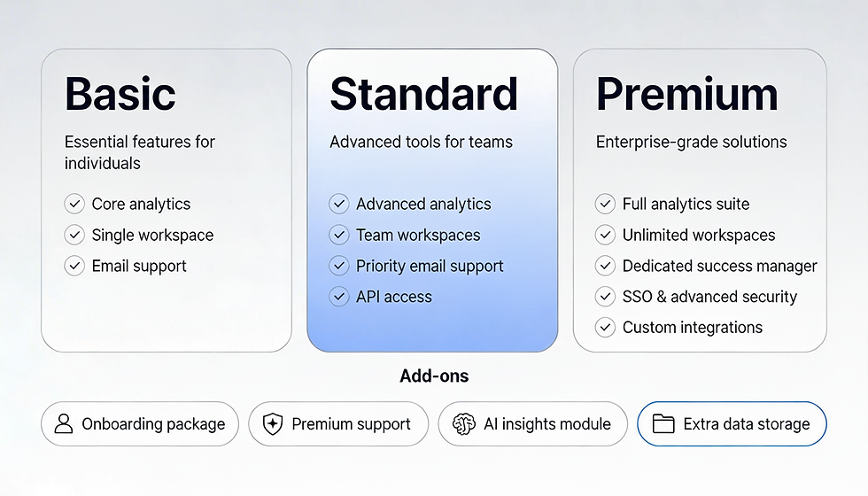Toggle the Unlimited workspaces checkmark
This screenshot has height=496, width=868.
click(605, 235)
